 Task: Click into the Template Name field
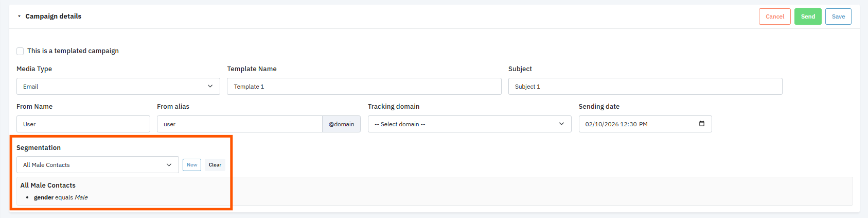click(364, 87)
